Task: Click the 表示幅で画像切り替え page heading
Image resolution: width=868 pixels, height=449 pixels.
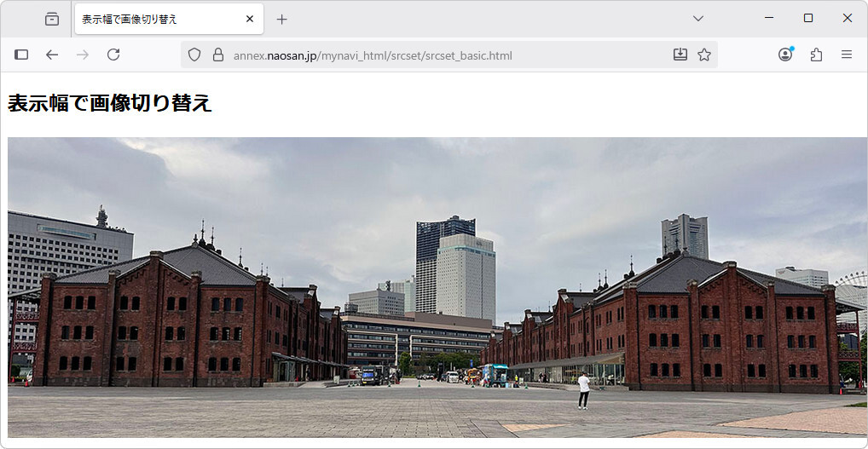Action: pos(110,103)
